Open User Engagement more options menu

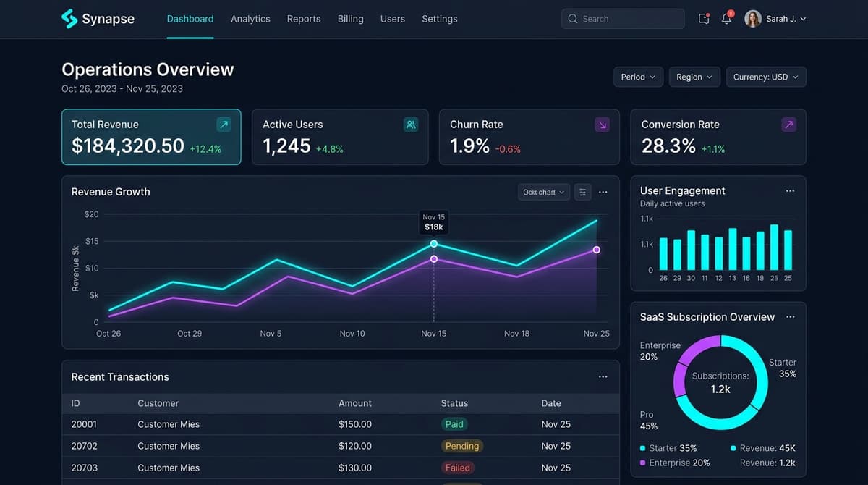[x=790, y=190]
